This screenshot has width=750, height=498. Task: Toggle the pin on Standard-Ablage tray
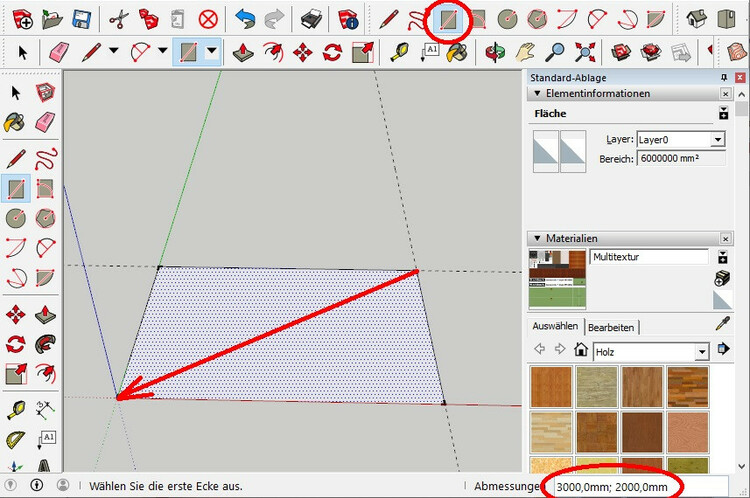[724, 78]
